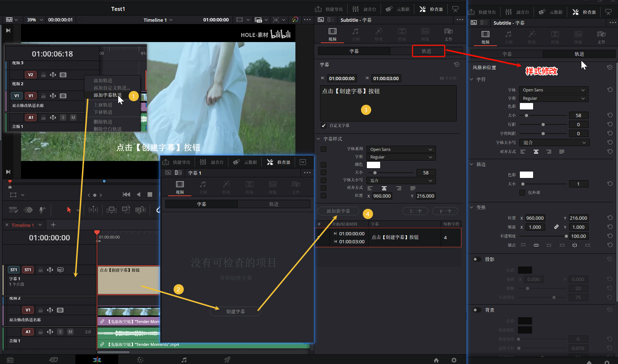This screenshot has width=618, height=364.
Task: Click the 下一个 next subtitle button
Action: (x=445, y=211)
